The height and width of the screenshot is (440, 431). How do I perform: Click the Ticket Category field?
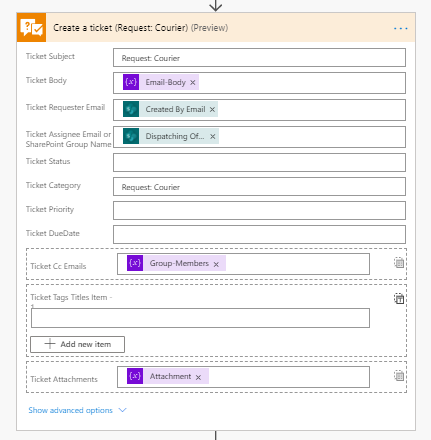click(259, 187)
